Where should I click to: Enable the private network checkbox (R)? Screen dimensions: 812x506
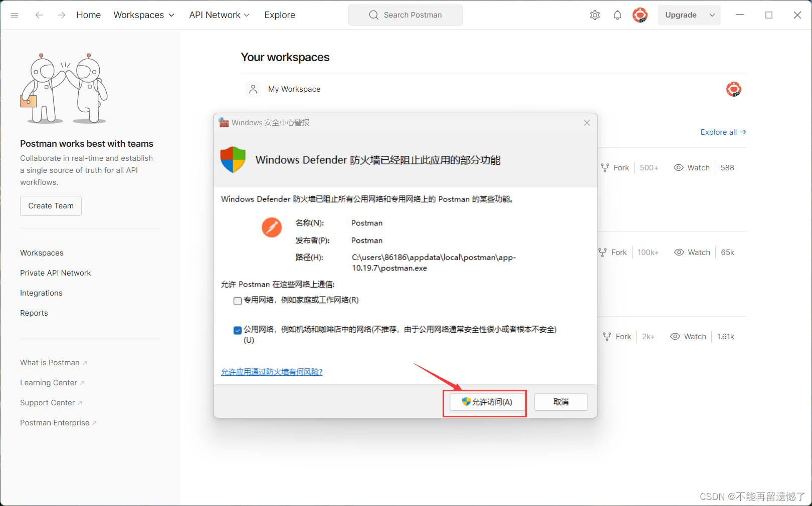tap(238, 301)
